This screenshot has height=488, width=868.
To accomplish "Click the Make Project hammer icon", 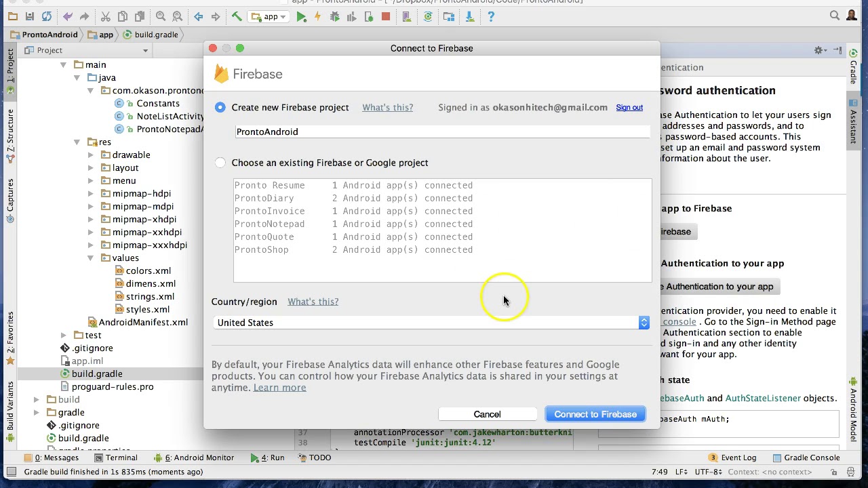I will (237, 16).
